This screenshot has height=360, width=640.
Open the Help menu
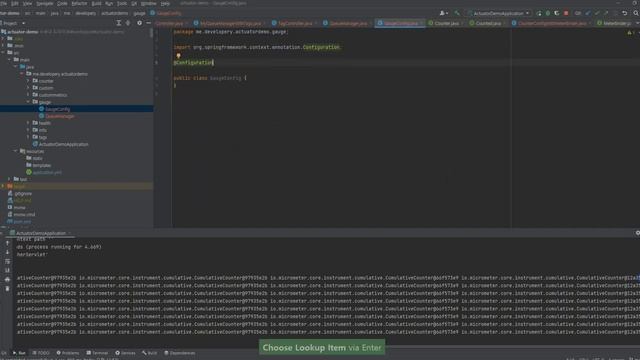(165, 3)
